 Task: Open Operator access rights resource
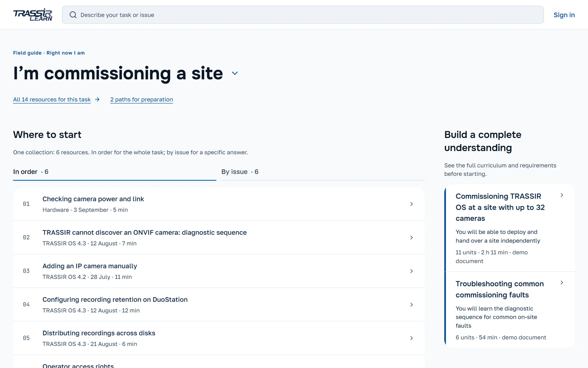pyautogui.click(x=78, y=366)
